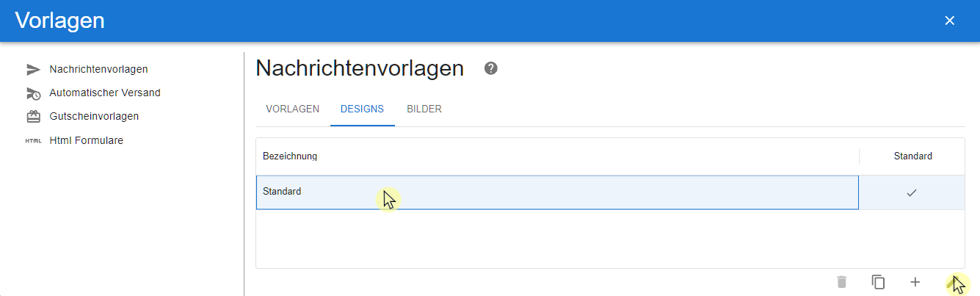This screenshot has width=980, height=296.
Task: Open Gutscheinvorlagen in the sidebar
Action: (94, 116)
